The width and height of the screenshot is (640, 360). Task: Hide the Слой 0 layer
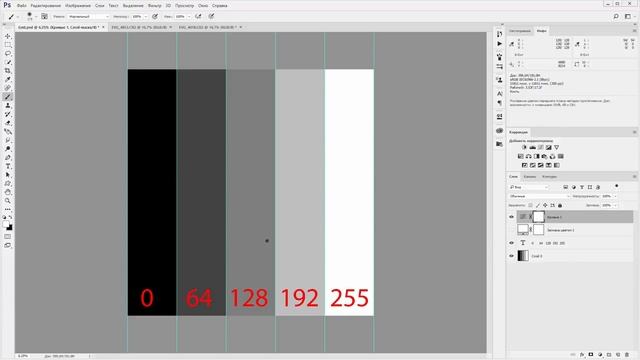coord(511,256)
